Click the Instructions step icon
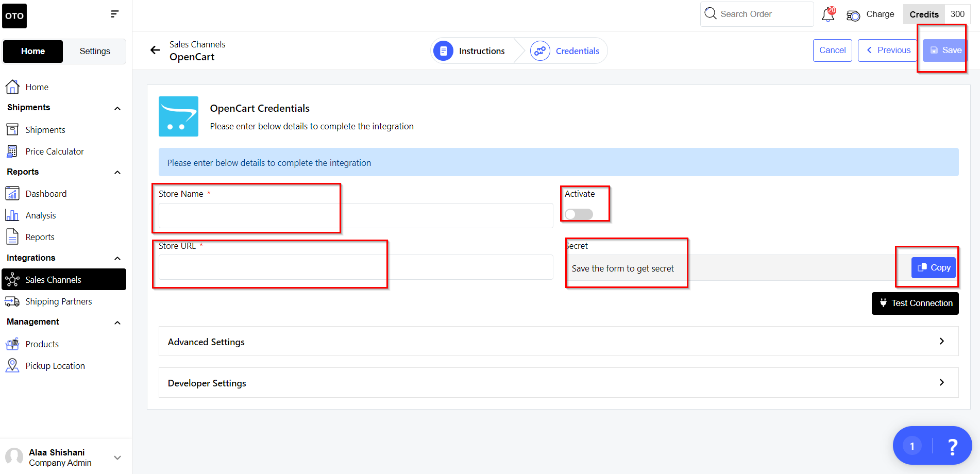 (x=444, y=51)
